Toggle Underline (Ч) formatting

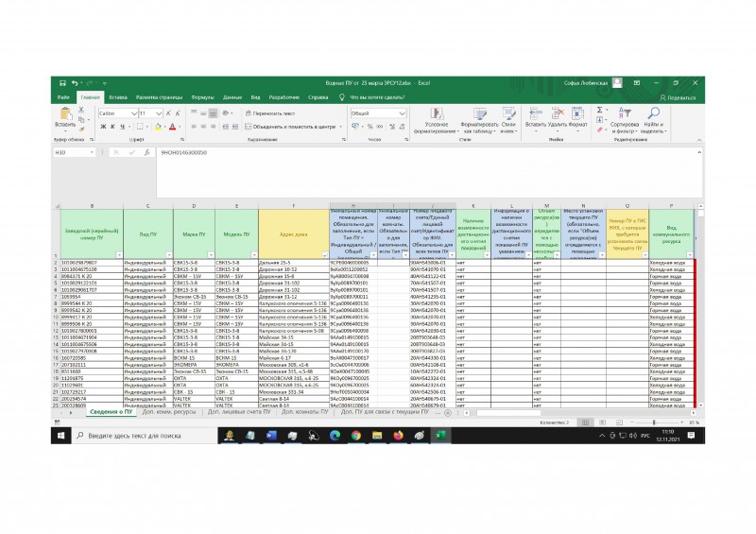pos(122,127)
